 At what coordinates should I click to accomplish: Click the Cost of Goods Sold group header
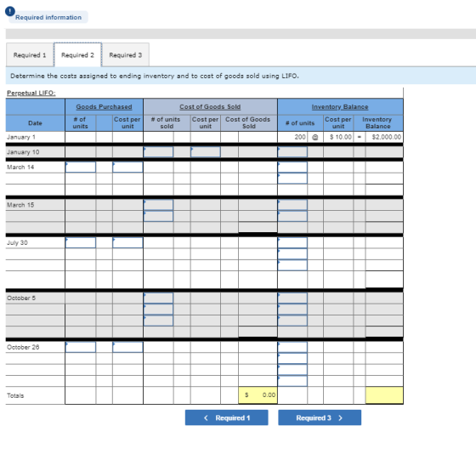coord(210,106)
